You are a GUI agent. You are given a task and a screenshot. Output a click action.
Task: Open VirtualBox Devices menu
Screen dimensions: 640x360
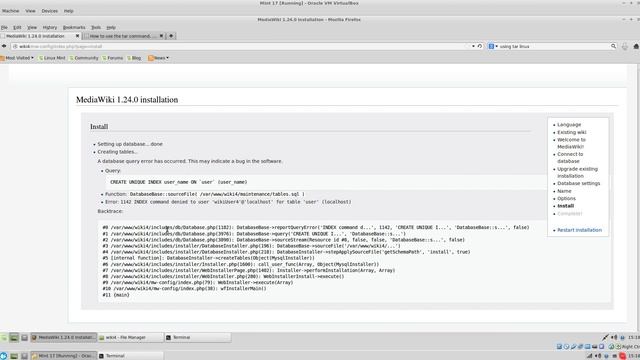[49, 11]
